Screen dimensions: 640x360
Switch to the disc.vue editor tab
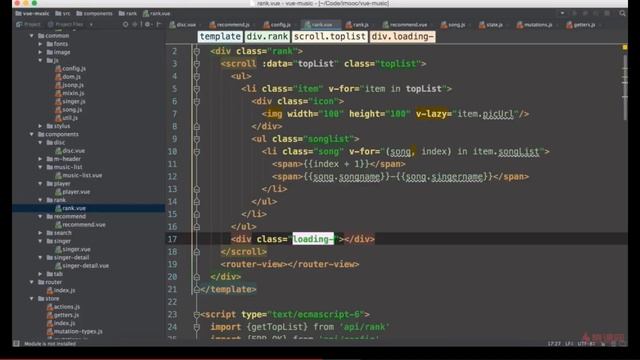tap(183, 25)
